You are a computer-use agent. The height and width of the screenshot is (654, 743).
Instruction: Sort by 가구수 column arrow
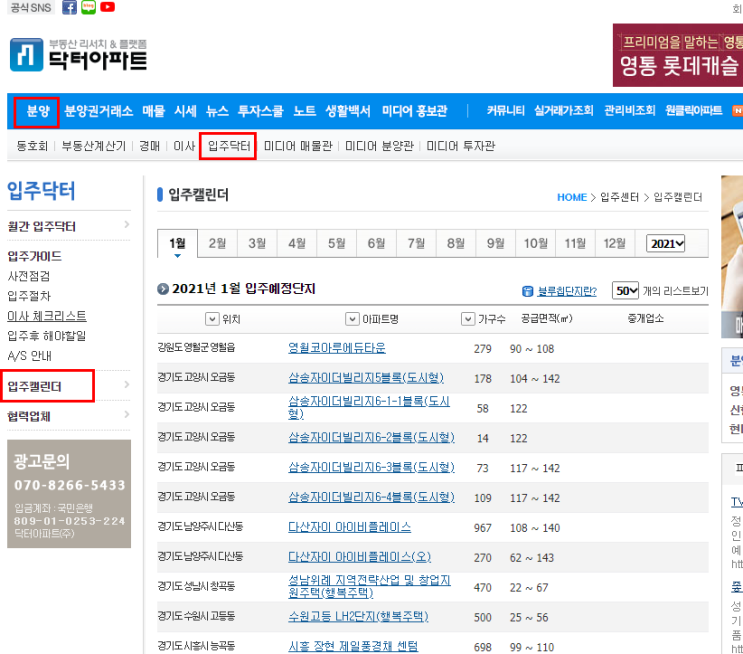pos(468,319)
